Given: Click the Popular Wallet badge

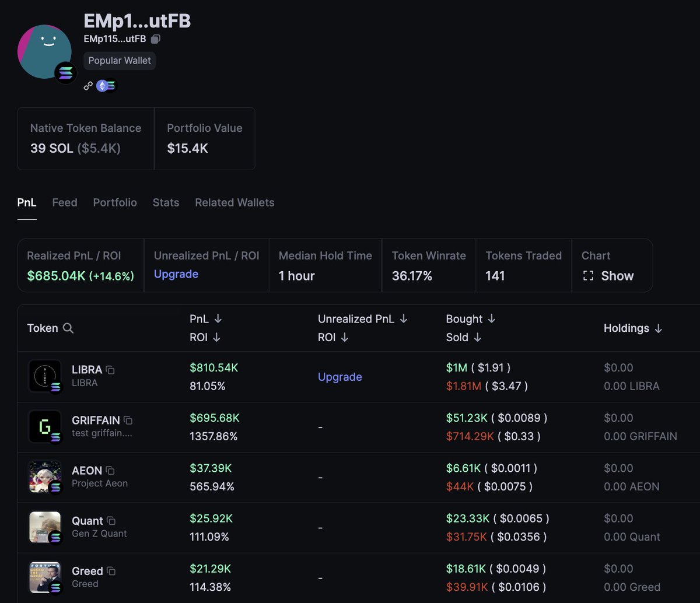Looking at the screenshot, I should [120, 61].
